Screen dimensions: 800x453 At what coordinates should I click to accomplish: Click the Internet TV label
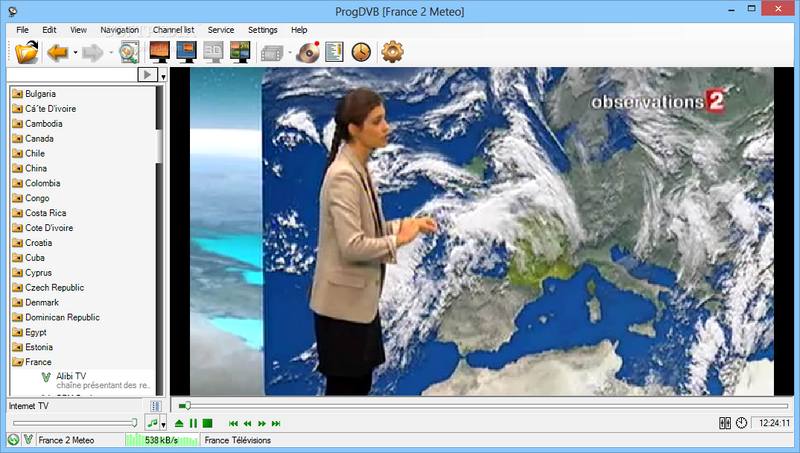pos(29,406)
